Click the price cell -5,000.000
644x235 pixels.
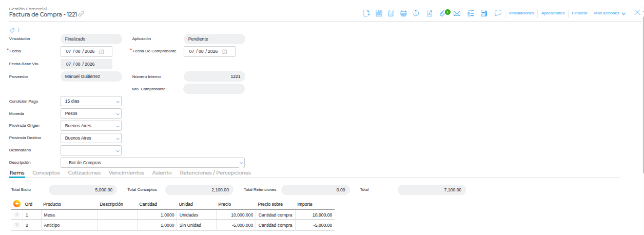pos(236,225)
